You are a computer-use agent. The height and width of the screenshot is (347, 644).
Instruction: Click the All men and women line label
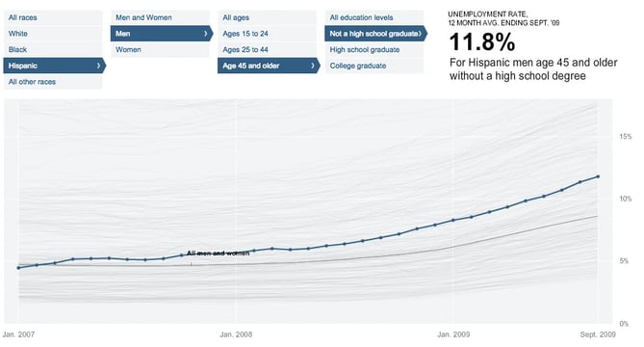coord(219,254)
